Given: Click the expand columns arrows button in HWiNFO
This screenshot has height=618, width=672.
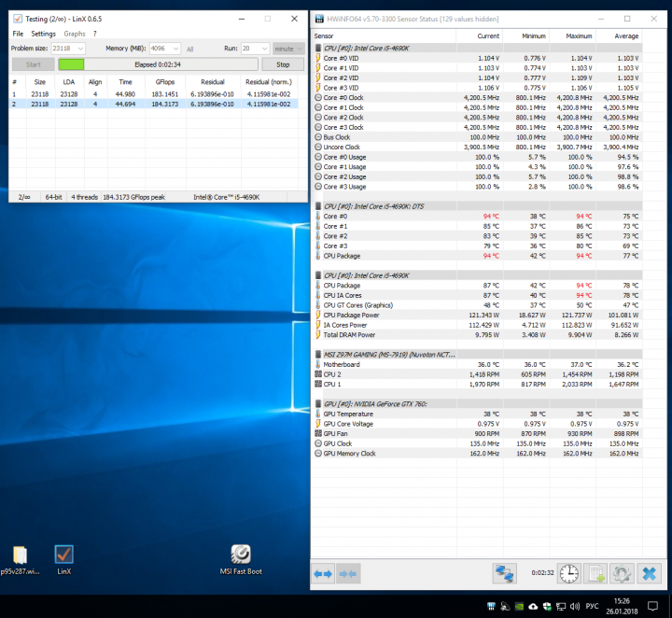Looking at the screenshot, I should tap(323, 573).
